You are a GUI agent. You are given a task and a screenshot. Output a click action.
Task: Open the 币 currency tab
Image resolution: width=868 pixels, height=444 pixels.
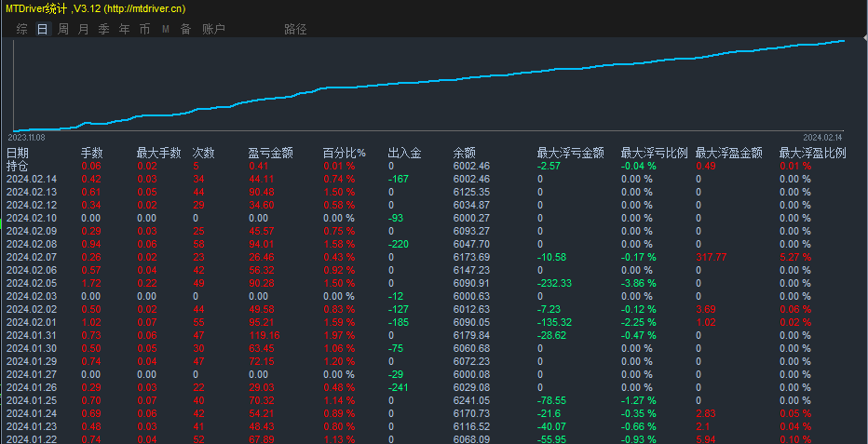(144, 29)
